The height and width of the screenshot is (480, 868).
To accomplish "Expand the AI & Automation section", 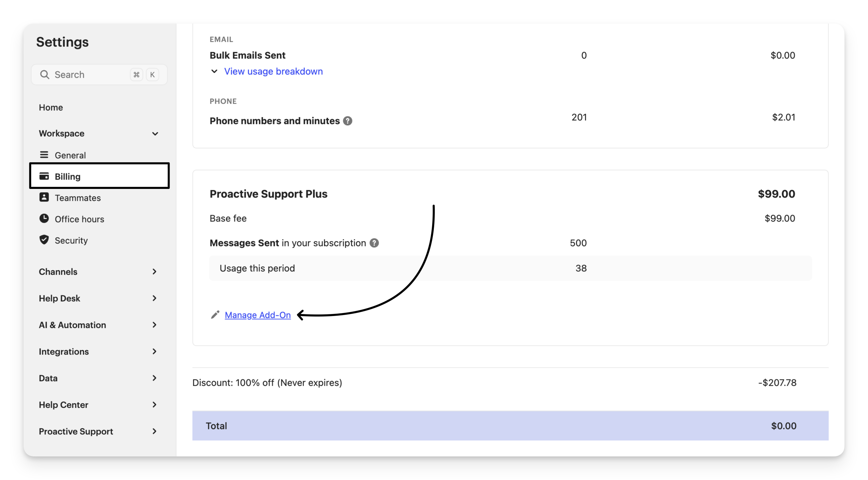I will coord(154,325).
